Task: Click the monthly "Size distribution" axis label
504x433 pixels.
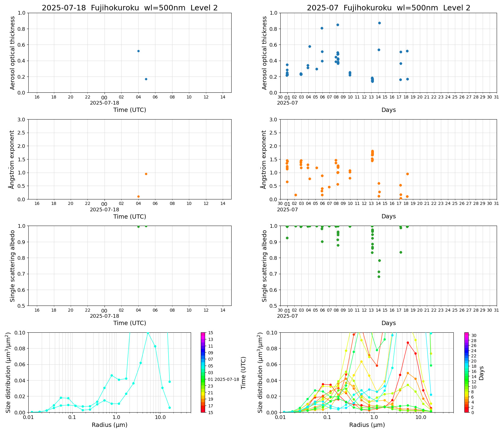Action: click(x=260, y=372)
